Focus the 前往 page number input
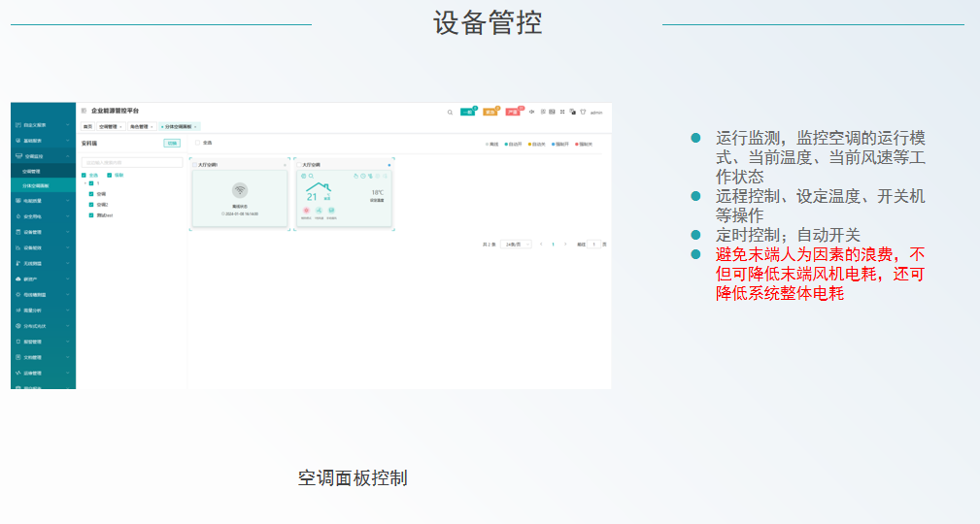This screenshot has width=980, height=524. [593, 245]
